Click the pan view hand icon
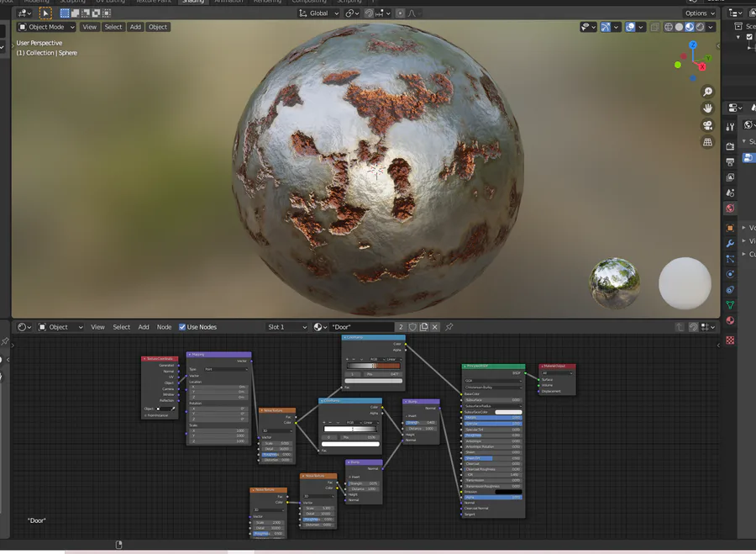Screen dimensions: 756x554 tap(707, 108)
